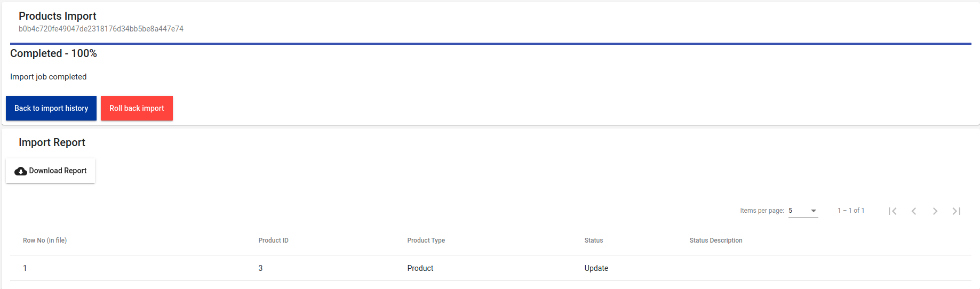Click the completed progress bar
The height and width of the screenshot is (289, 980).
point(490,44)
